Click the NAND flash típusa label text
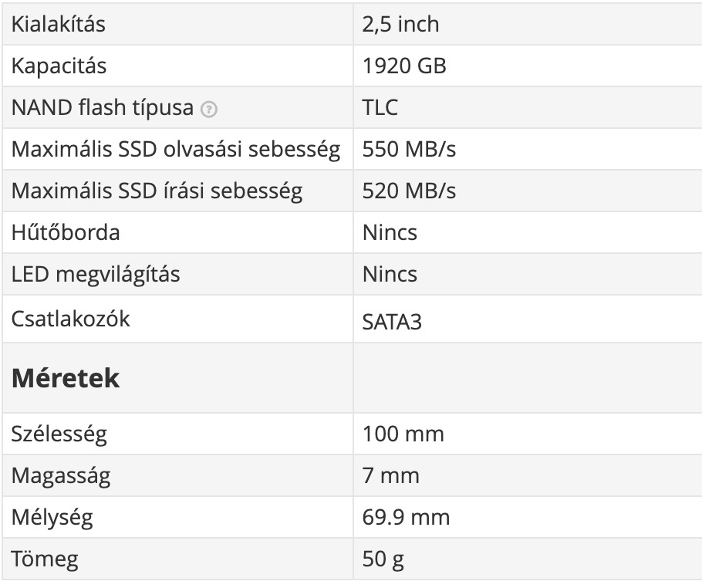 click(x=102, y=107)
